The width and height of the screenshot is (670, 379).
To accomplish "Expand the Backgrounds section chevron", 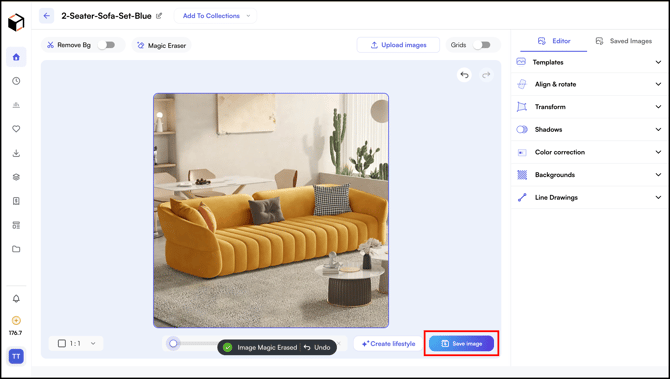I will pyautogui.click(x=658, y=175).
